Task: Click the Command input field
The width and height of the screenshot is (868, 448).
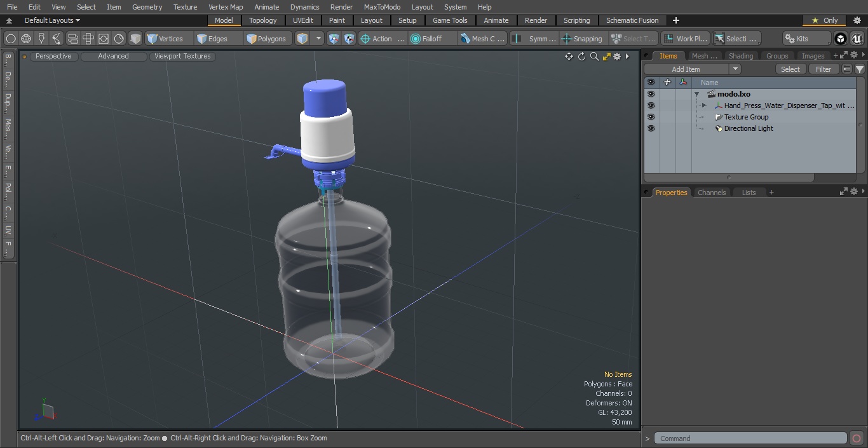Action: coord(750,438)
